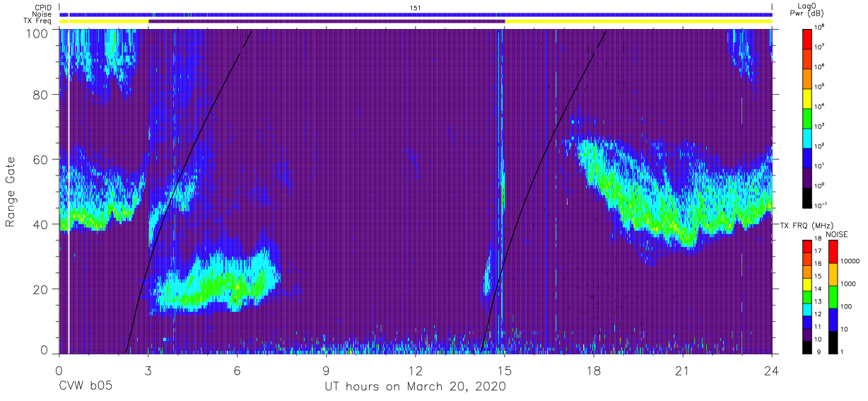The height and width of the screenshot is (401, 868).
Task: Click the 10^4 label on power colorbar
Action: [x=820, y=106]
